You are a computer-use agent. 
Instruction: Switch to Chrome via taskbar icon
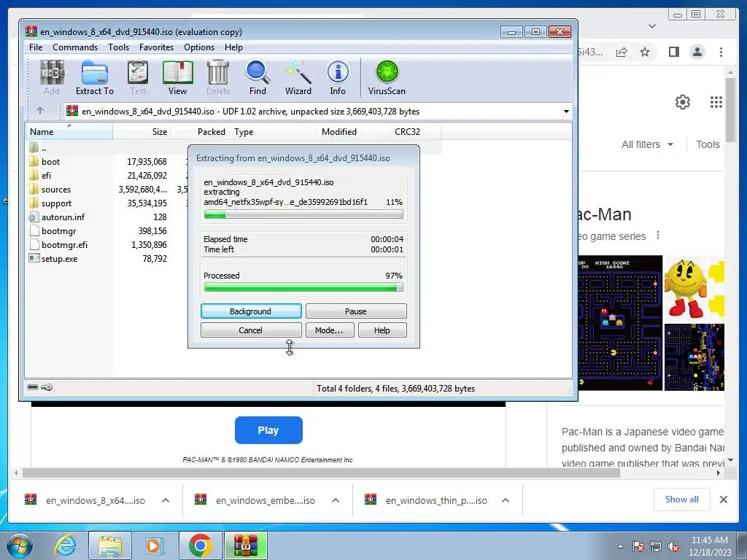200,545
